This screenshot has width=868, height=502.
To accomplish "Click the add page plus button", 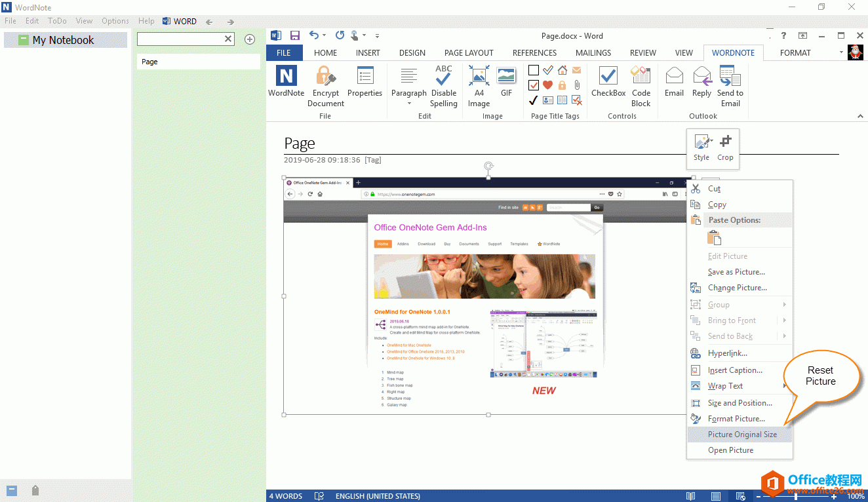I will point(250,39).
